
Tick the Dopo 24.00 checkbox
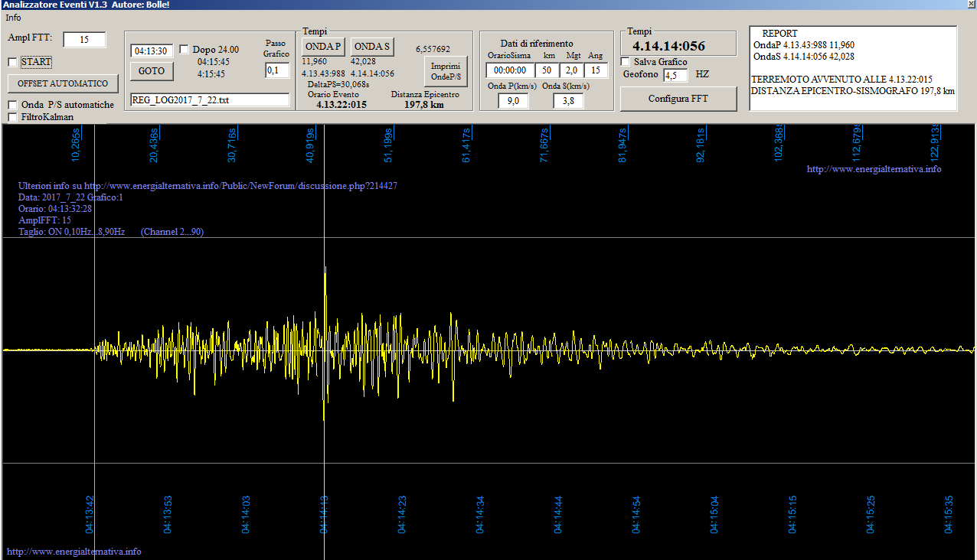tap(184, 50)
